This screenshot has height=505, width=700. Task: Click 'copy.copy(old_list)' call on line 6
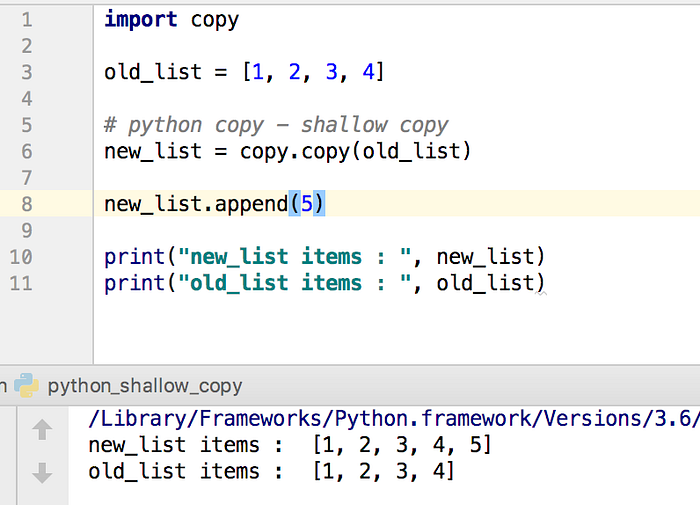(355, 152)
